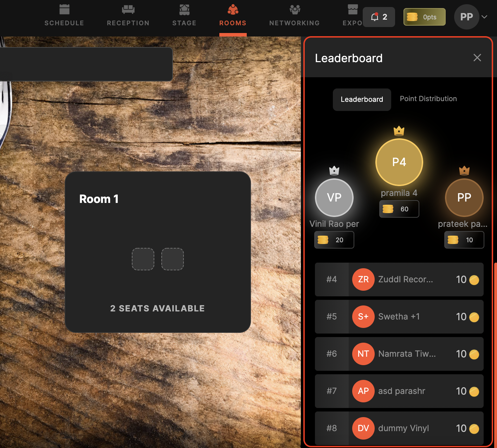The height and width of the screenshot is (448, 497).
Task: Take the first empty seat in Room 1
Action: click(x=143, y=259)
